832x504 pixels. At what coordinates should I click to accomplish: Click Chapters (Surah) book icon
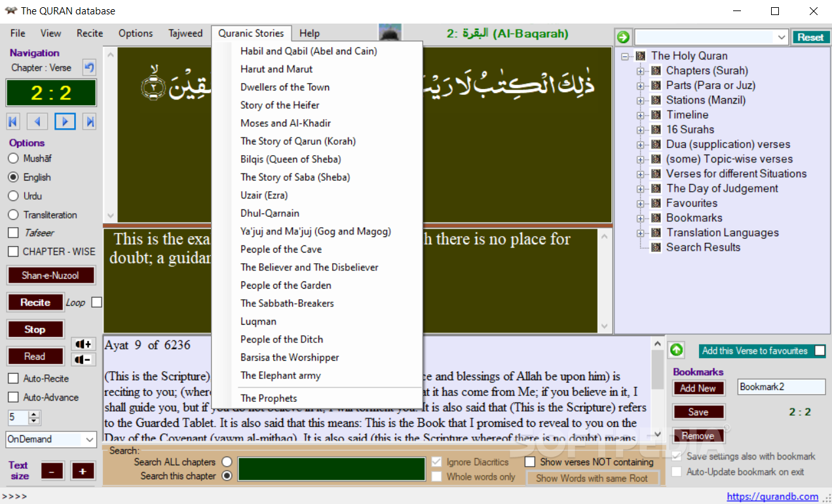point(656,71)
